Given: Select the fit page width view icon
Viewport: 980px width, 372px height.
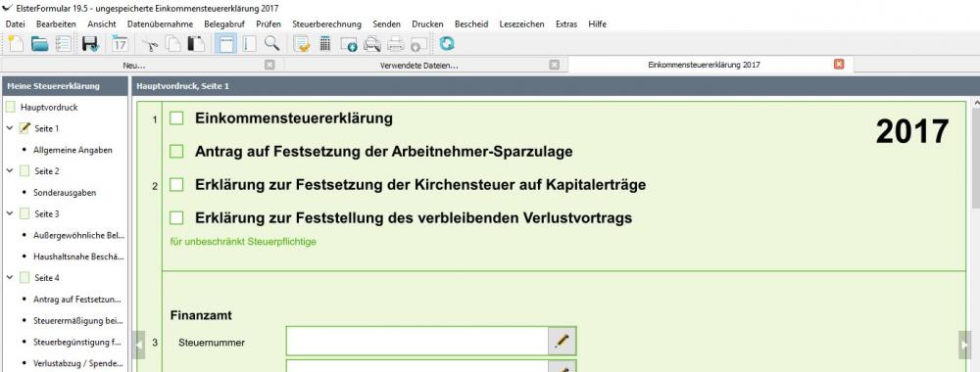Looking at the screenshot, I should (225, 44).
